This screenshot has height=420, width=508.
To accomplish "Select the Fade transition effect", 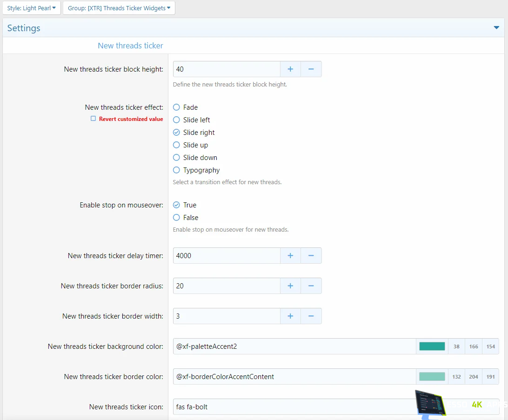I will pyautogui.click(x=176, y=107).
